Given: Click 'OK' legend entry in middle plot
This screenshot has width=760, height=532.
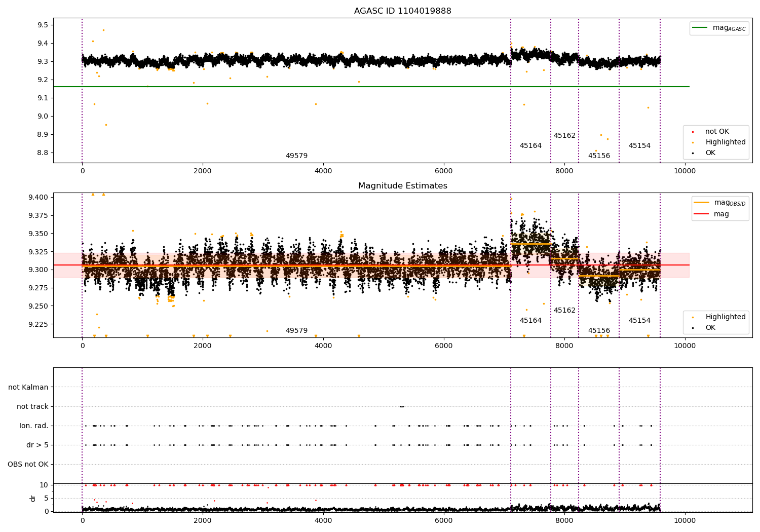Looking at the screenshot, I should [x=704, y=328].
